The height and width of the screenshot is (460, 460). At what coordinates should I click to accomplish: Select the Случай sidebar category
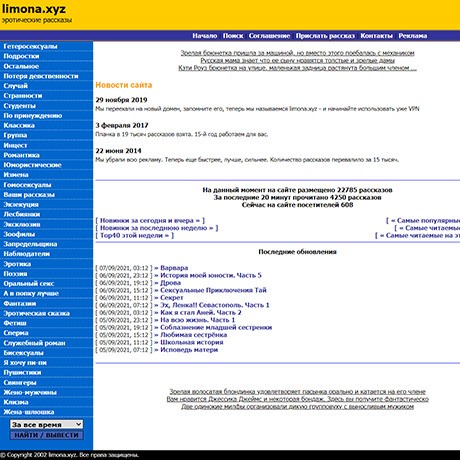pyautogui.click(x=15, y=86)
